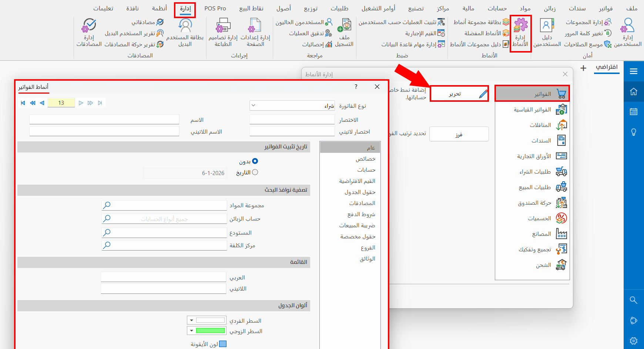Select الشحن in pattern list
644x349 pixels.
click(532, 265)
